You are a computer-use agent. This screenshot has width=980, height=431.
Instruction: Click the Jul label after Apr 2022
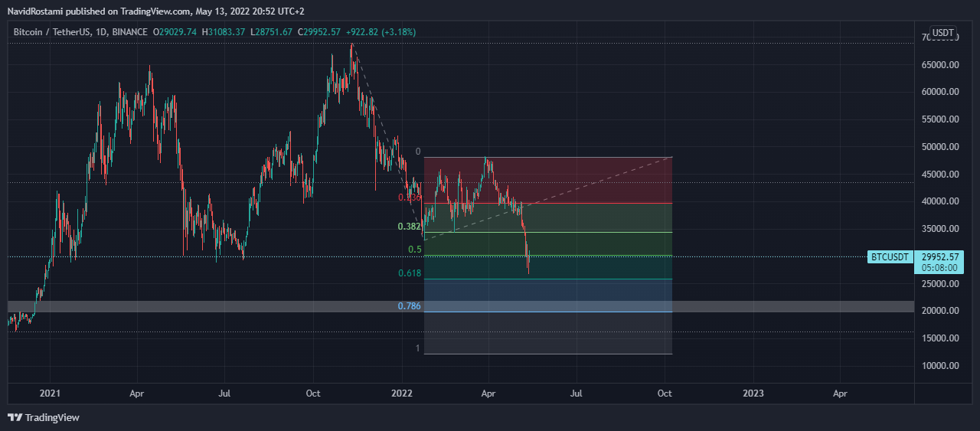[576, 393]
